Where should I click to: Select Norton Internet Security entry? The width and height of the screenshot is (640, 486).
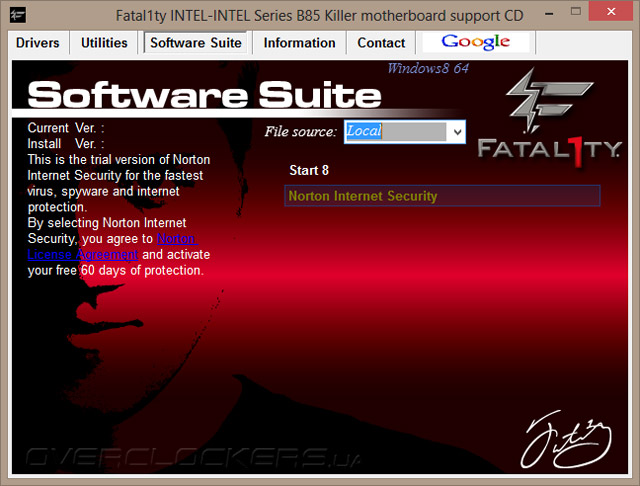click(x=442, y=196)
